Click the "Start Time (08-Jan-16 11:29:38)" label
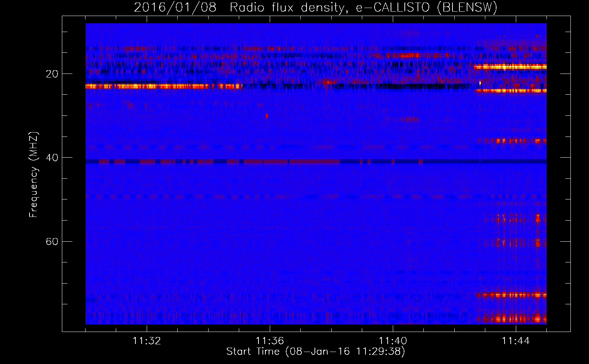The width and height of the screenshot is (589, 364). click(315, 352)
